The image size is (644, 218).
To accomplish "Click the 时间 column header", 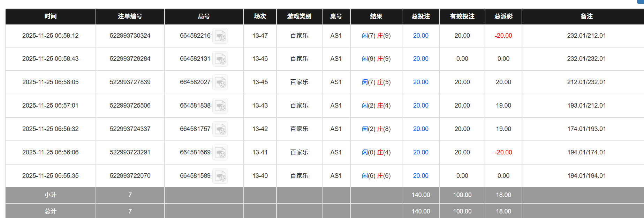I will (51, 16).
